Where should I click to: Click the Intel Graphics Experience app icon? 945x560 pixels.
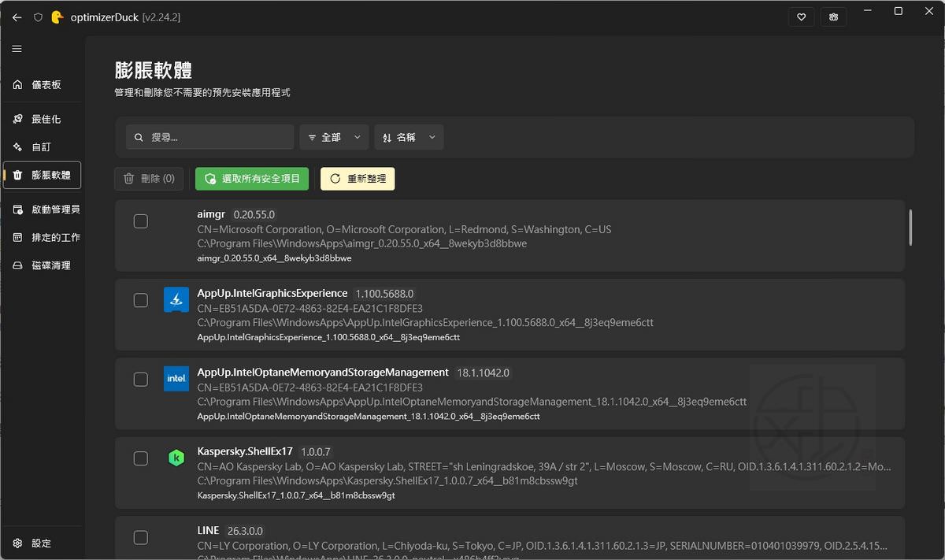pos(176,299)
